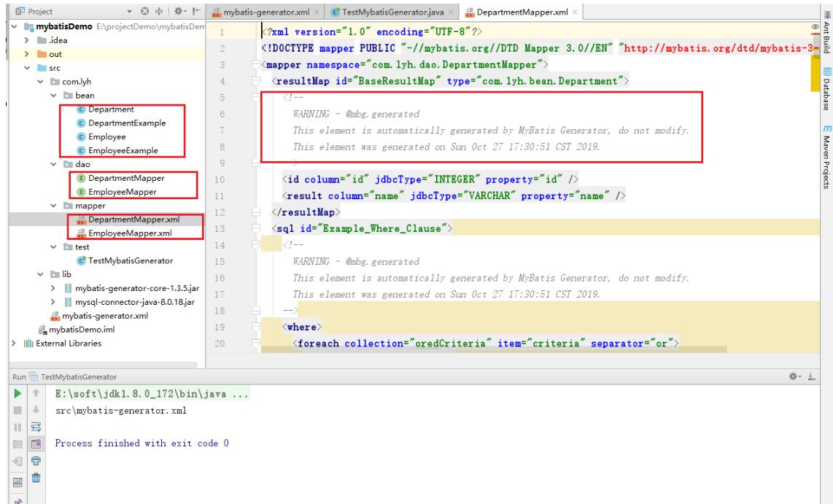Open Run panel settings gear icon
This screenshot has height=504, width=833.
793,376
